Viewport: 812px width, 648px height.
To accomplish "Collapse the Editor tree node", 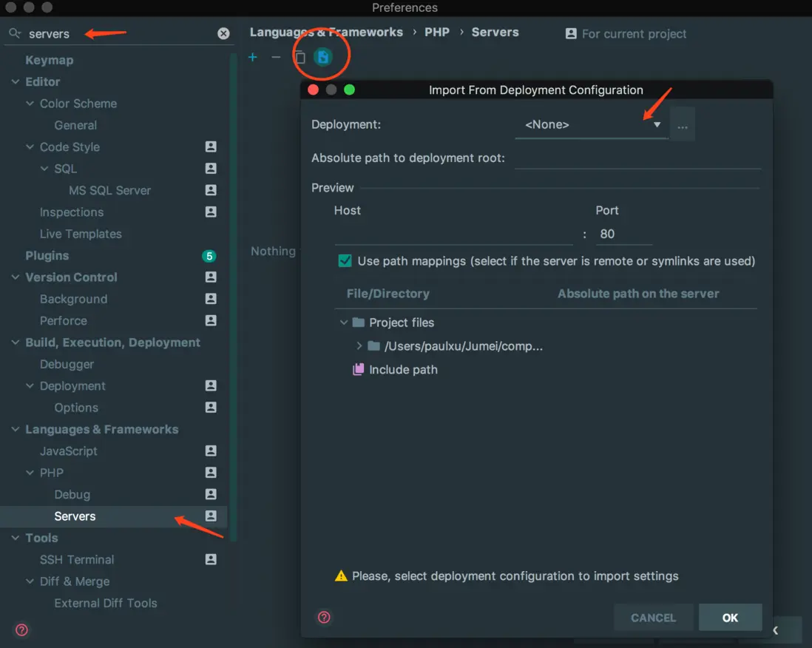I will (16, 81).
